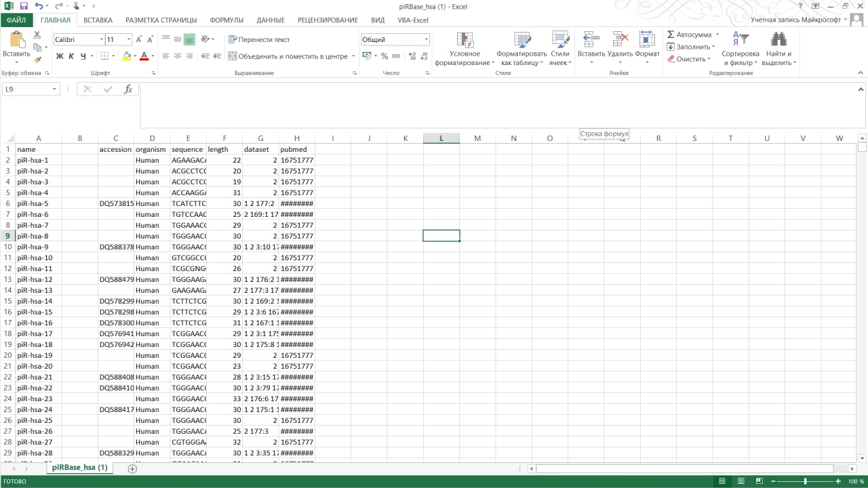The width and height of the screenshot is (868, 488).
Task: Expand the Name Box dropdown arrow
Action: point(54,89)
